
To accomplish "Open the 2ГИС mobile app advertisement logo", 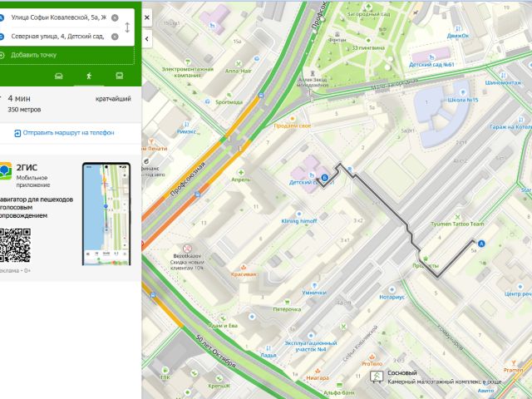I will (6, 171).
